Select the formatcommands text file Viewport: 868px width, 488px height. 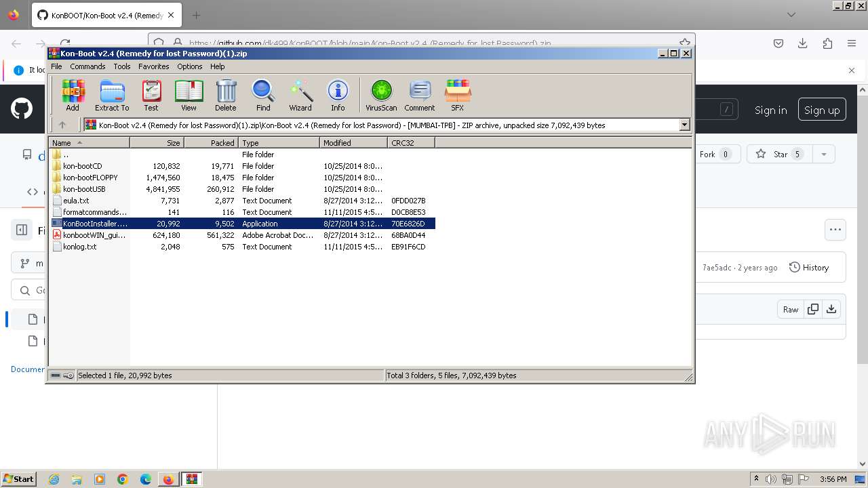tap(242, 212)
